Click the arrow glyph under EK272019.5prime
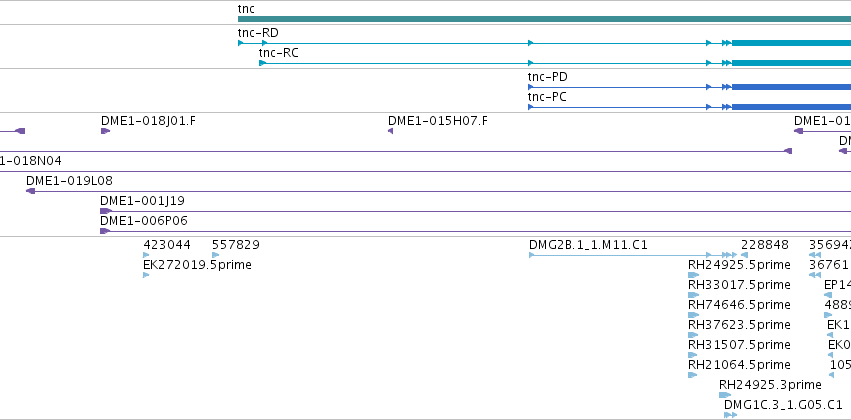 point(146,275)
